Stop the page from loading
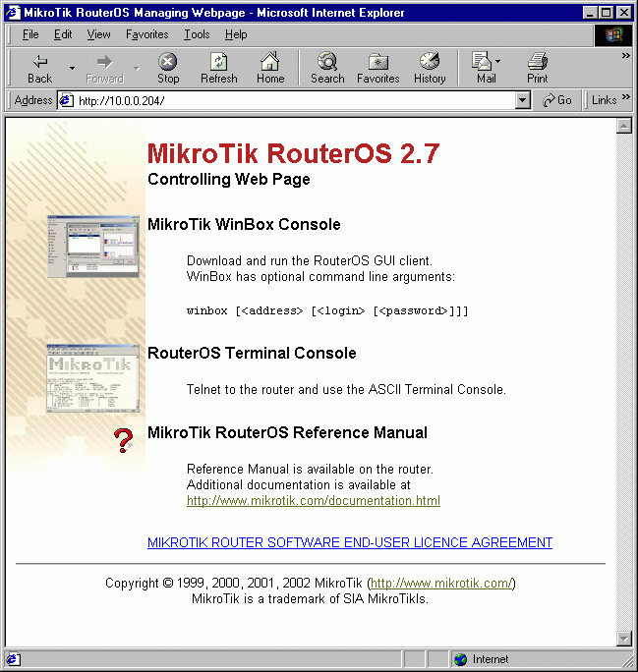 pos(168,68)
